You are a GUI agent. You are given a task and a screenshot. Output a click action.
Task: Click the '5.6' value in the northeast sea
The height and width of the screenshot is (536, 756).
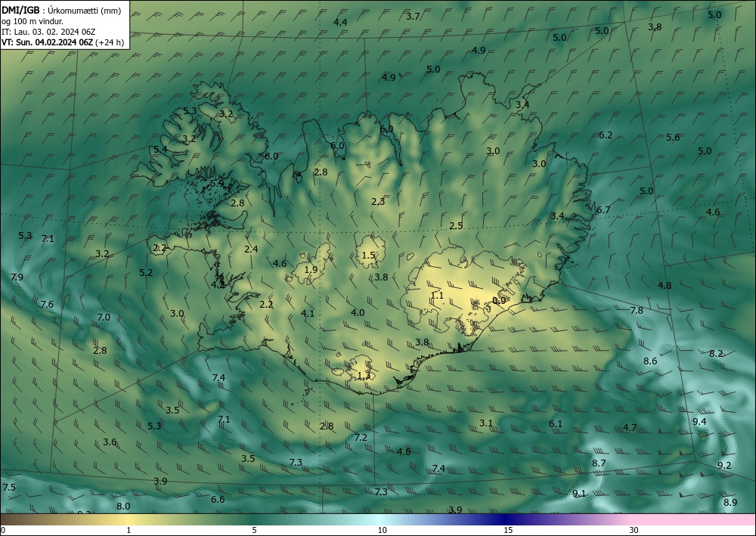(x=673, y=138)
